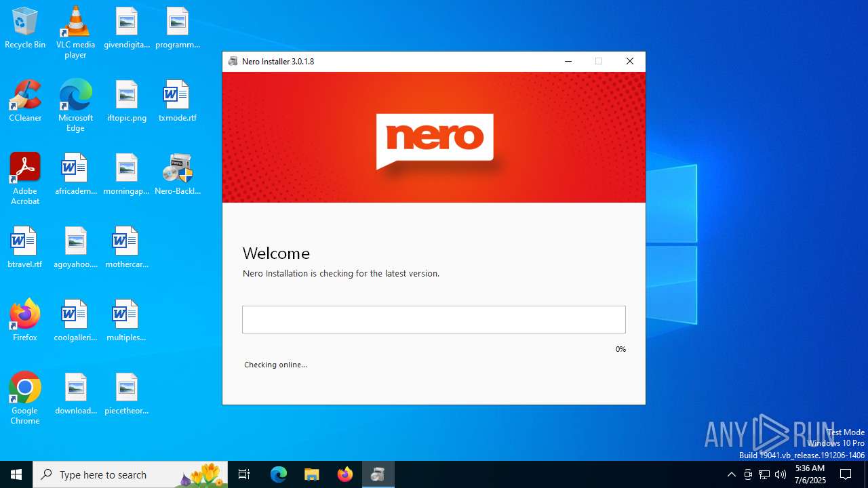The height and width of the screenshot is (488, 868).
Task: Select txmode.rtf document on desktop
Action: click(x=178, y=101)
